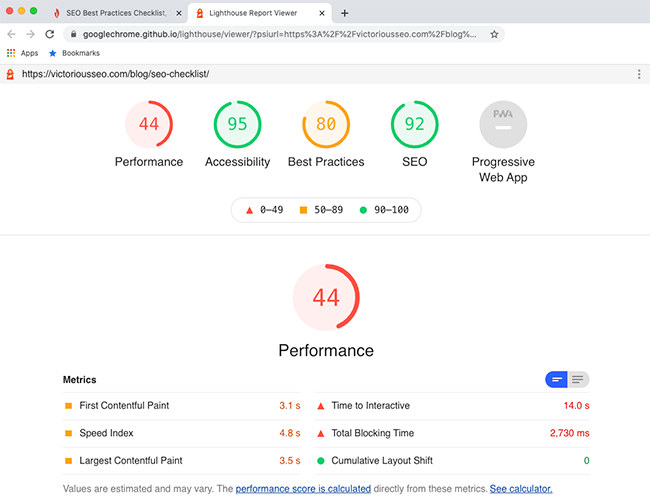Click the large Performance 44 gauge
The width and height of the screenshot is (650, 500).
[x=325, y=298]
